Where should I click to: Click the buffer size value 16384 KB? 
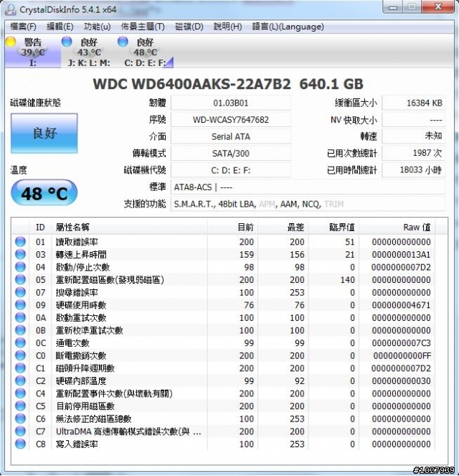point(414,103)
